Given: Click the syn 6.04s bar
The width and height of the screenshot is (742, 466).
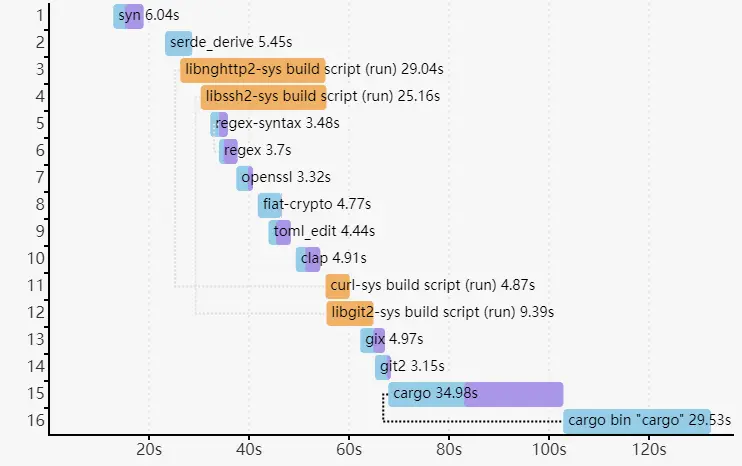Looking at the screenshot, I should (x=129, y=16).
